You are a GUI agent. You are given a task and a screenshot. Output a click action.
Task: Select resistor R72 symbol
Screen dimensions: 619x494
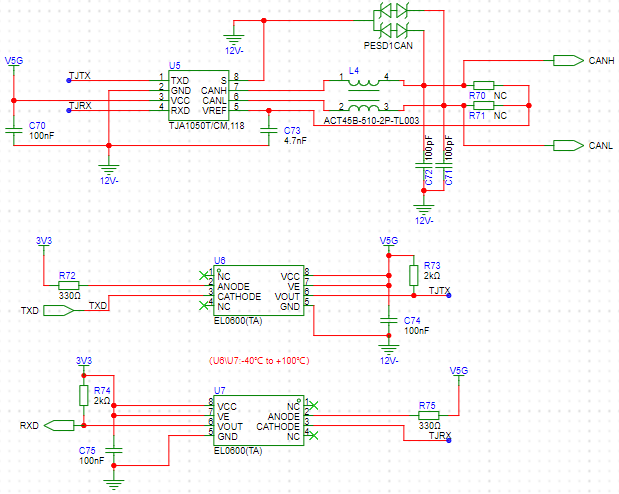click(69, 285)
